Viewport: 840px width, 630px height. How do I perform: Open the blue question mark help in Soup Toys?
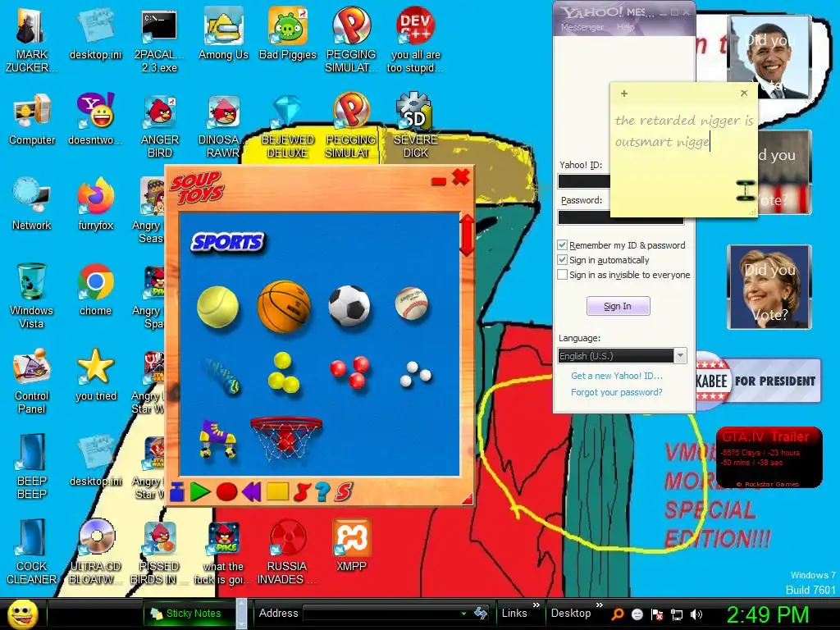click(x=322, y=492)
